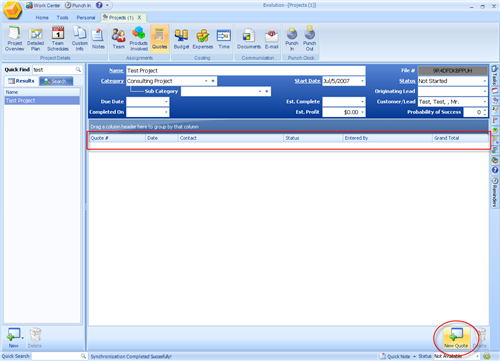Select Test Project in results list

(x=42, y=100)
